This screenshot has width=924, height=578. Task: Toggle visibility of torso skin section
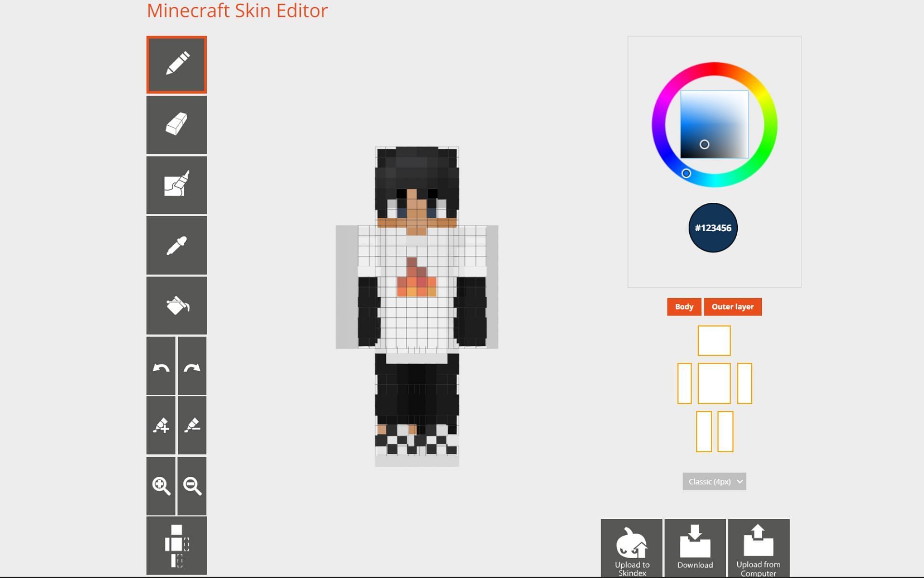click(714, 383)
